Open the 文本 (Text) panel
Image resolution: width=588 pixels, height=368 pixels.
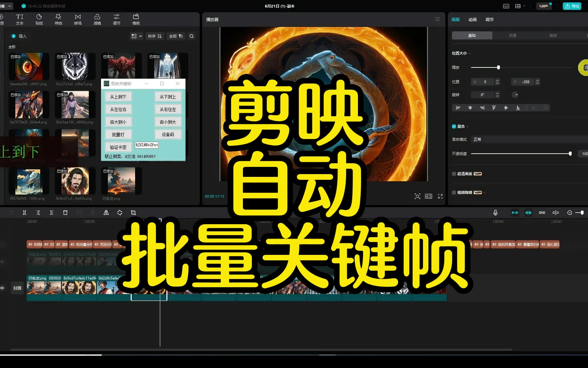click(20, 19)
